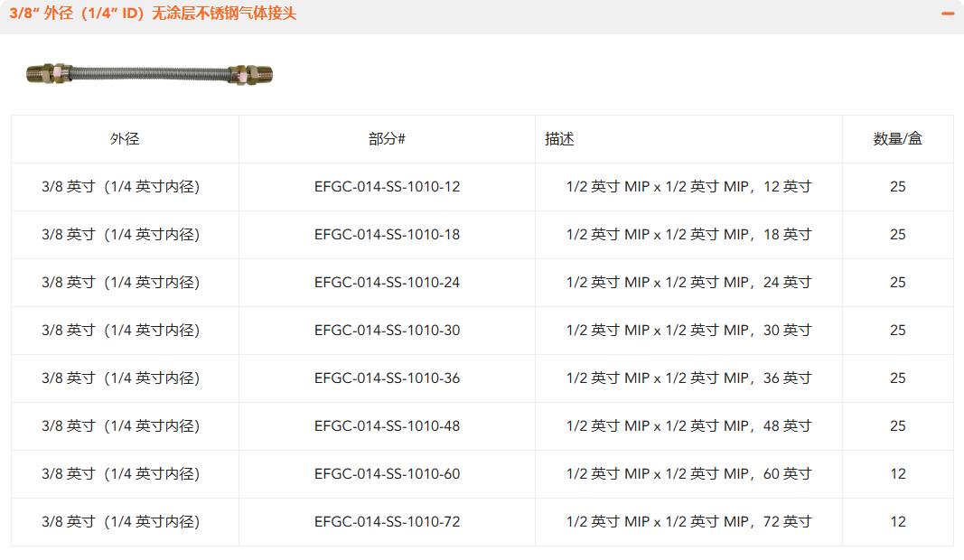The height and width of the screenshot is (560, 964).
Task: Click the 48 英寸 MIP description cell
Action: pyautogui.click(x=688, y=426)
